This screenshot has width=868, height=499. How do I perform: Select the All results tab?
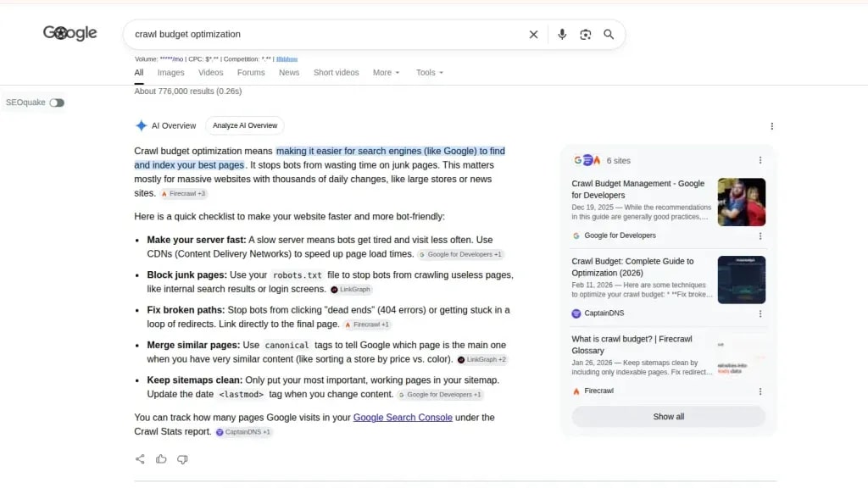point(139,73)
